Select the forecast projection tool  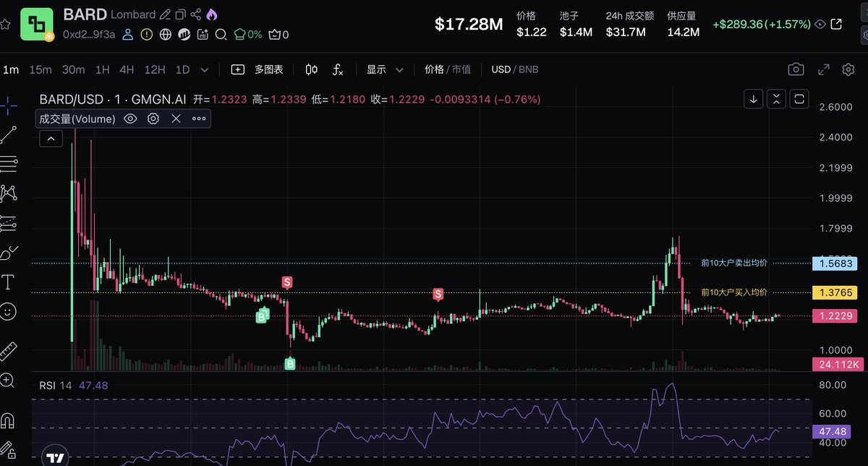point(9,224)
